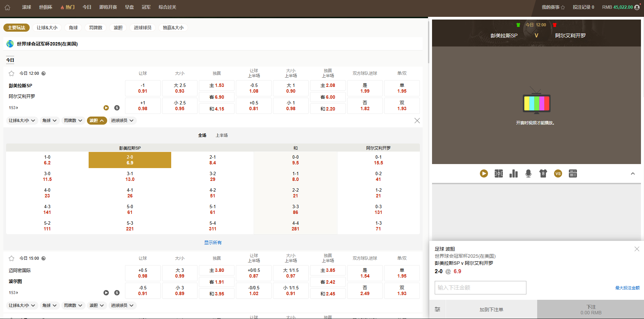Click 显示所有 to show all scores
Image resolution: width=644 pixels, height=319 pixels.
(x=213, y=243)
